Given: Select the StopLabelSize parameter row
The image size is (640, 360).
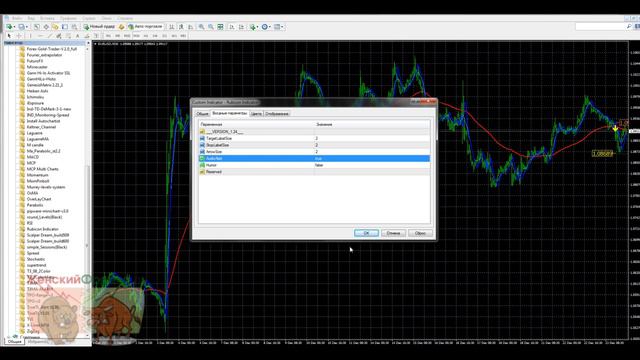Looking at the screenshot, I should (x=314, y=145).
